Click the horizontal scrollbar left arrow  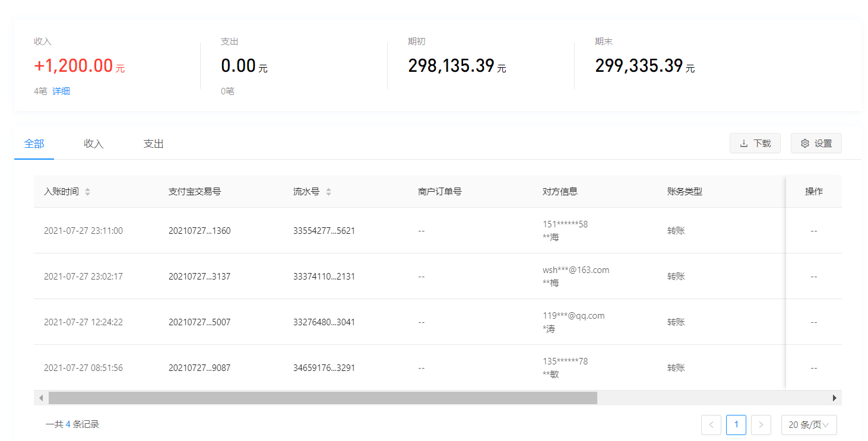[41, 398]
